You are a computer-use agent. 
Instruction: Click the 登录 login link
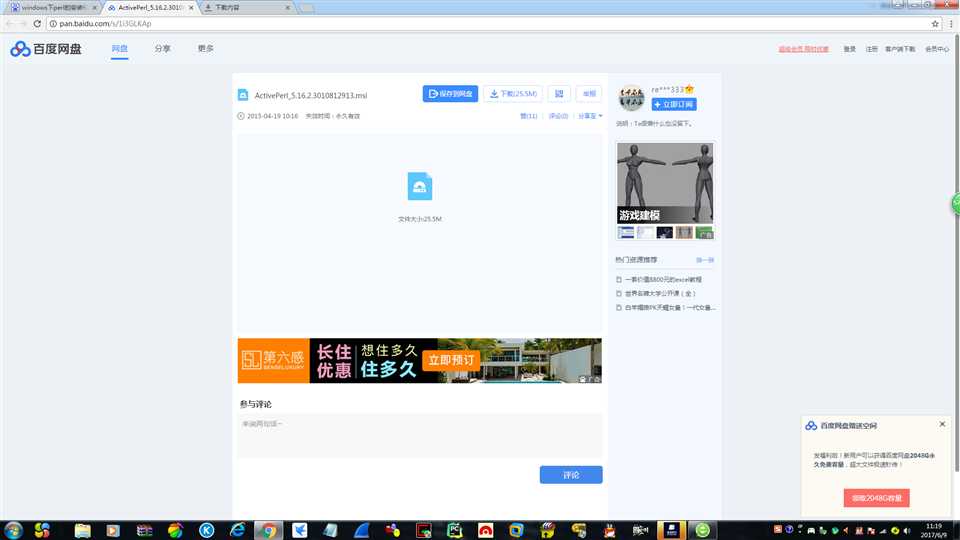coord(849,49)
